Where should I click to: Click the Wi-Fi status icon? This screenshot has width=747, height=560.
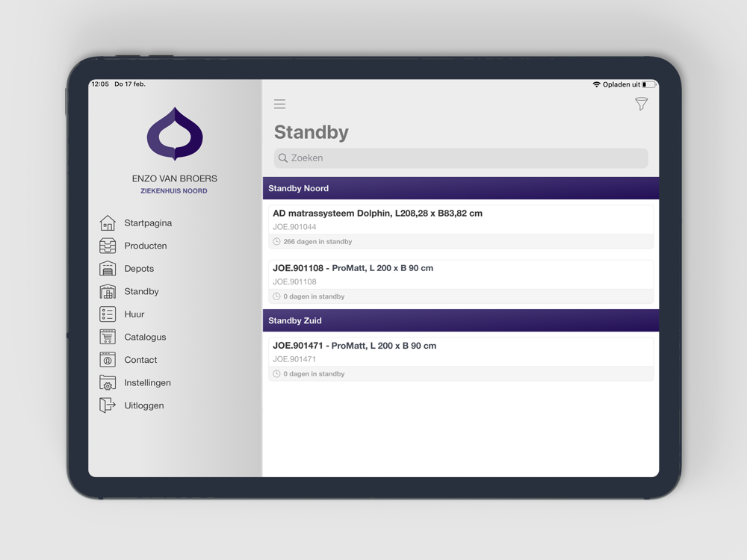coord(596,84)
